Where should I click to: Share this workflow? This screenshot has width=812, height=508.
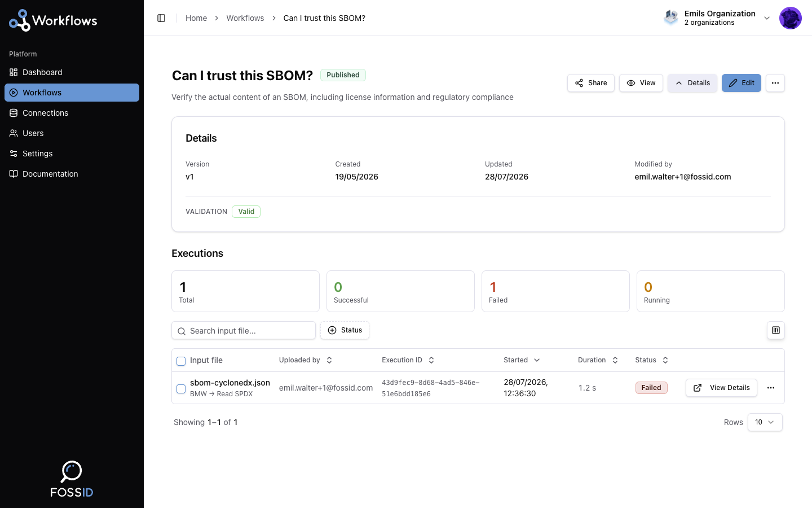click(591, 83)
